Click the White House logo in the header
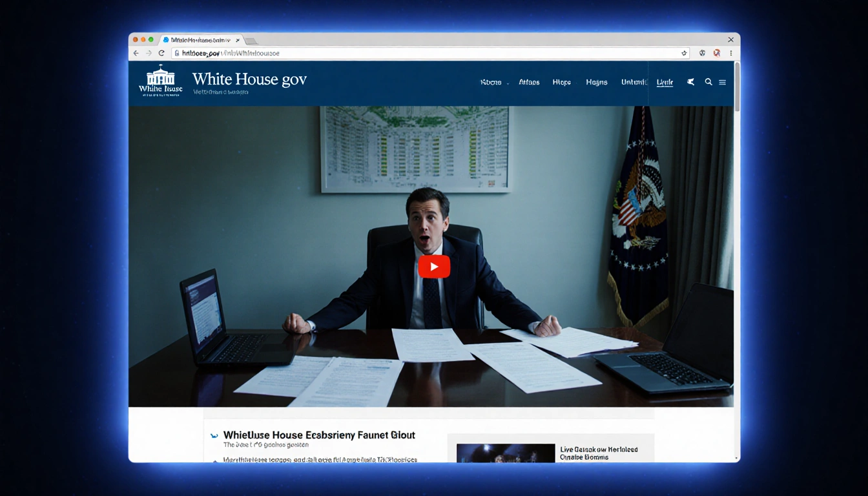The image size is (868, 496). [x=160, y=81]
